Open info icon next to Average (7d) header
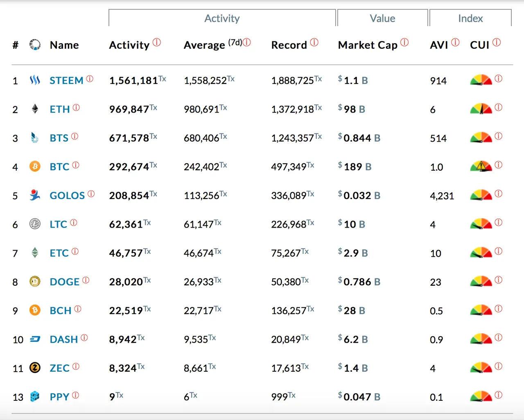This screenshot has width=524, height=420. (247, 42)
